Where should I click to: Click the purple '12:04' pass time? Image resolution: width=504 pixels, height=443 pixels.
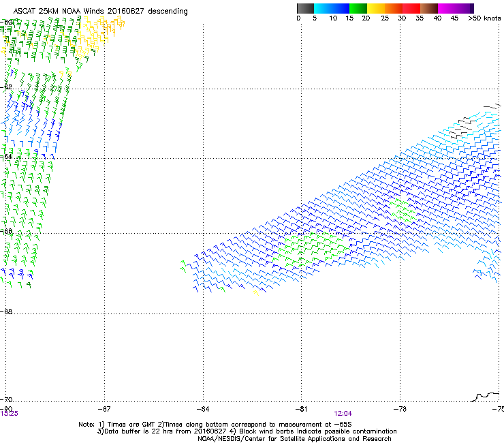[x=343, y=414]
